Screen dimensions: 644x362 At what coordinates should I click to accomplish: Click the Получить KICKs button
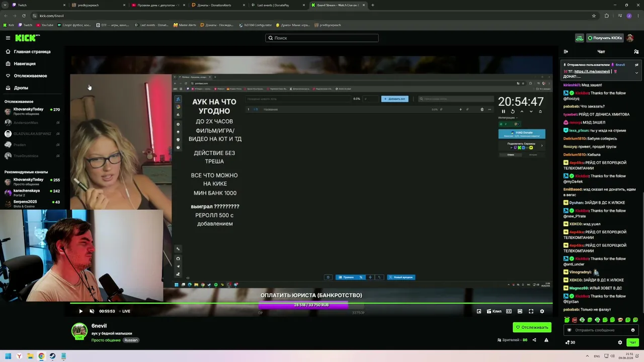click(605, 38)
